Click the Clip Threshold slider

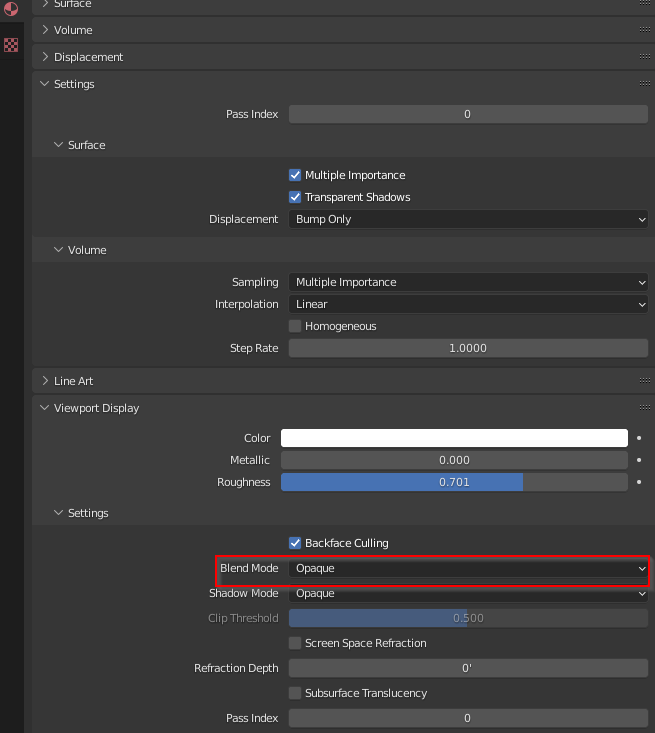tap(468, 618)
